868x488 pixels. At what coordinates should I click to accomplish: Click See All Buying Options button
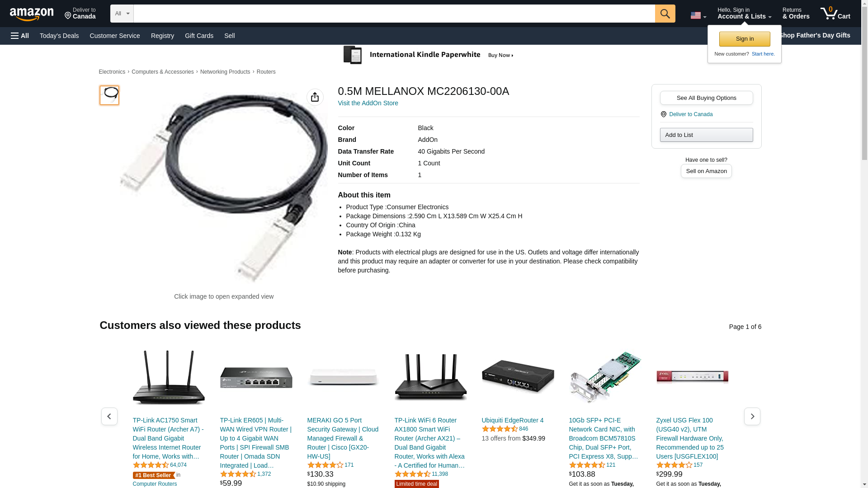[x=706, y=98]
